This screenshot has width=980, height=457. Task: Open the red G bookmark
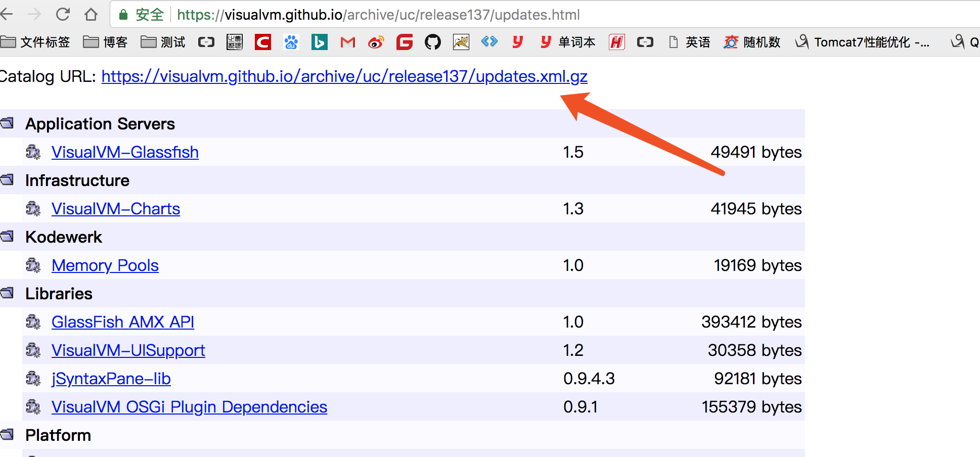[x=405, y=42]
